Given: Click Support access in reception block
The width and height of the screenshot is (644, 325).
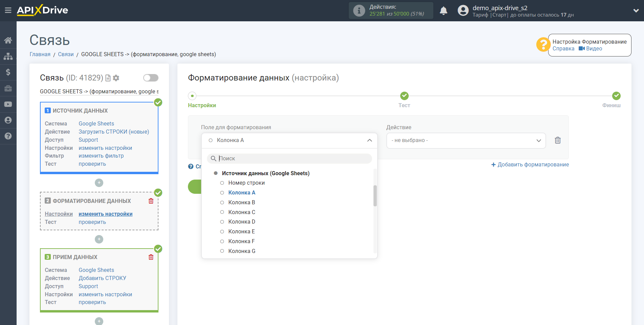Looking at the screenshot, I should [x=88, y=286].
